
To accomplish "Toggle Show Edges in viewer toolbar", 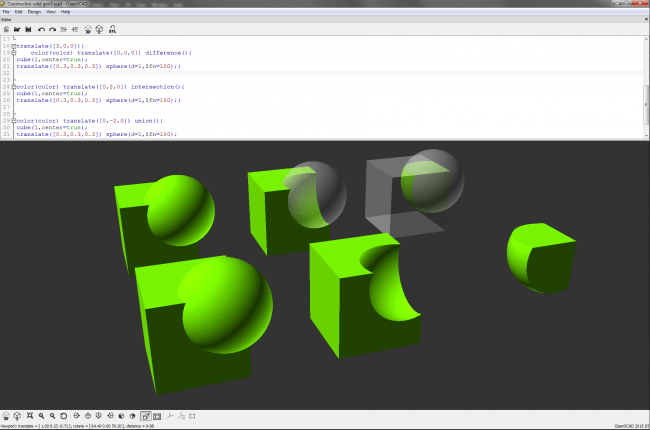I will pyautogui.click(x=192, y=416).
